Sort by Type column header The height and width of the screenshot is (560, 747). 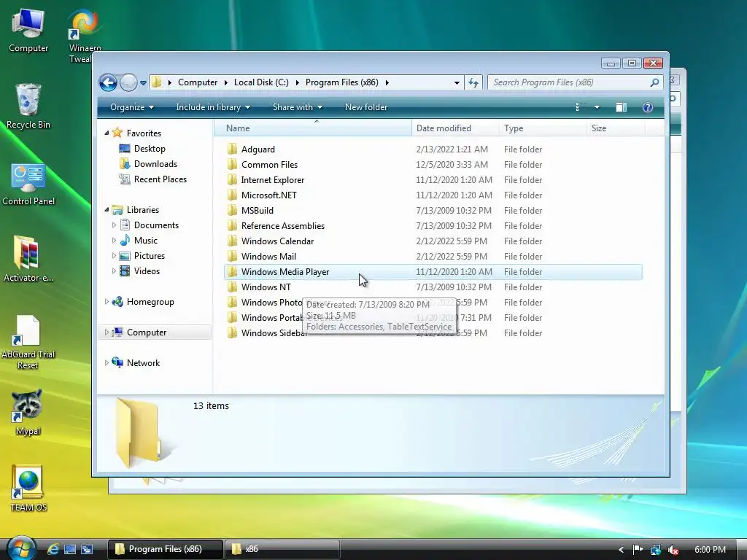[543, 128]
